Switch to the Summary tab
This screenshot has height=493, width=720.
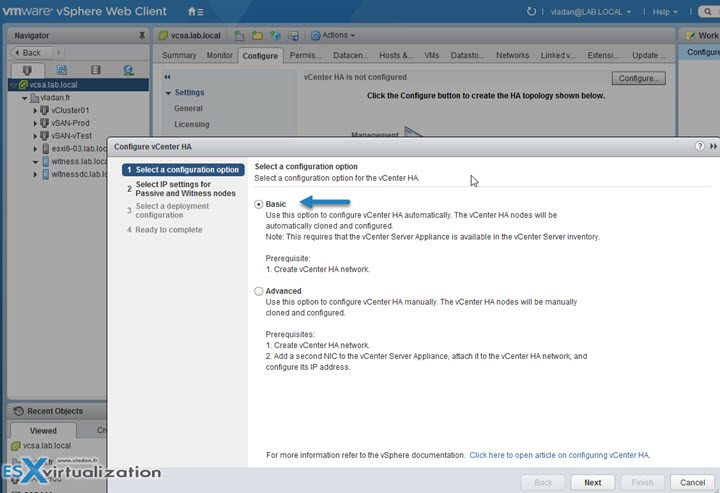[x=179, y=55]
